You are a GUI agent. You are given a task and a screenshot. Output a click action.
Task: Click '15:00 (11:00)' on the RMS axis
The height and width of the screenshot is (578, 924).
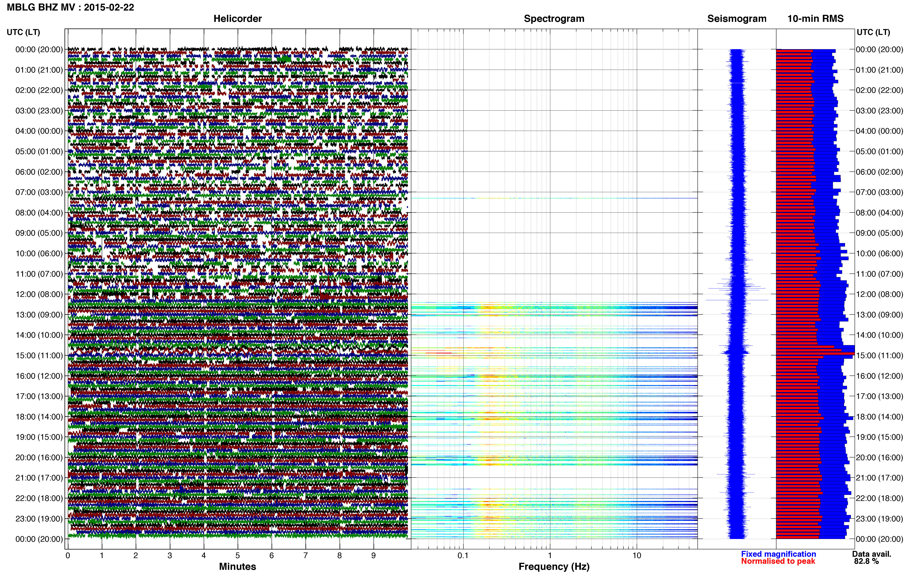click(x=879, y=355)
